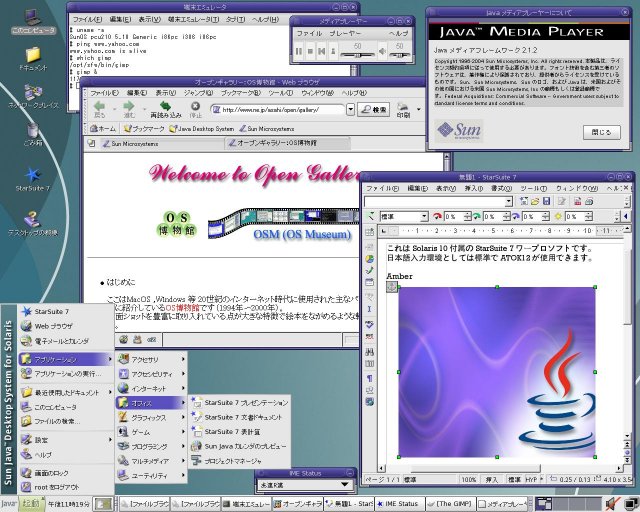Click the chart icon in StarSuite left toolbar
This screenshot has height=512, width=640.
pos(370,259)
